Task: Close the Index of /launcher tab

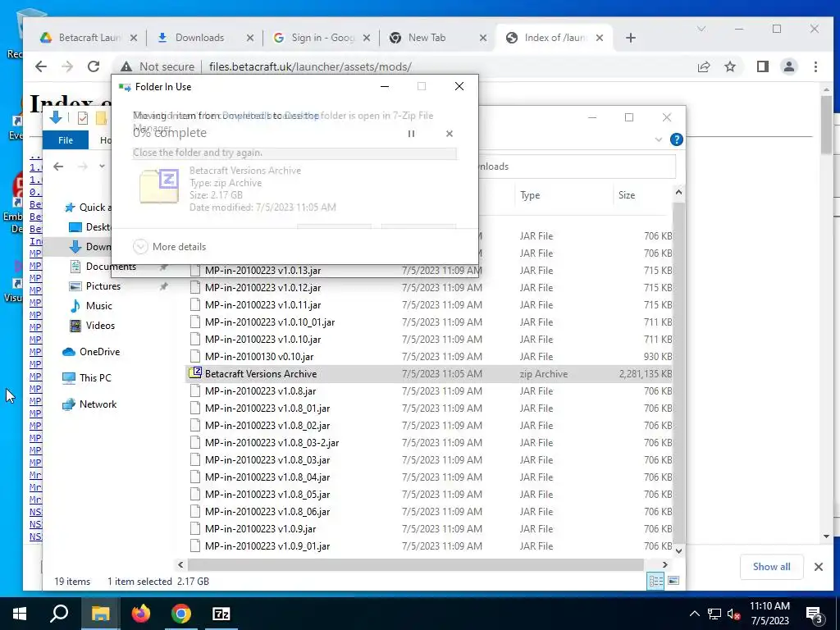Action: click(600, 38)
